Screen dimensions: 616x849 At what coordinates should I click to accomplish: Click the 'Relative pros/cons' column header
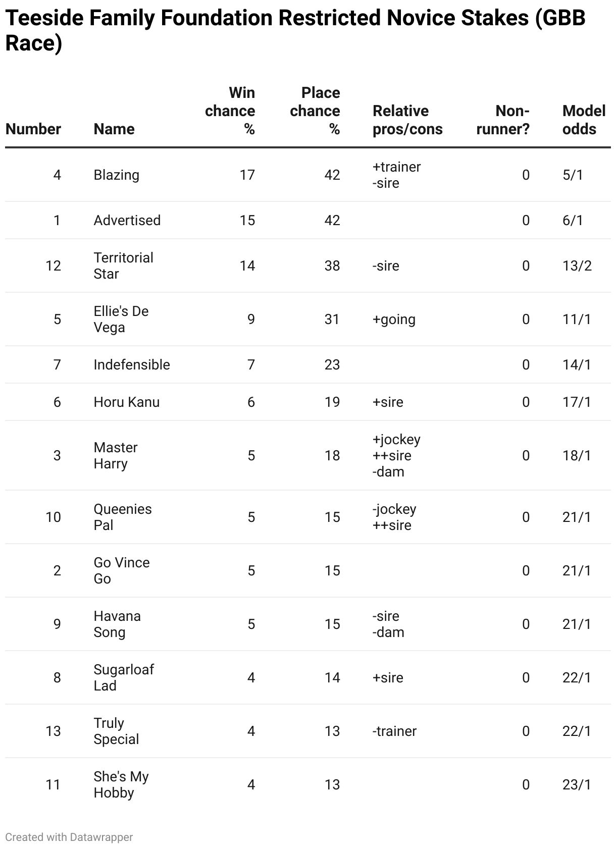[x=407, y=120]
